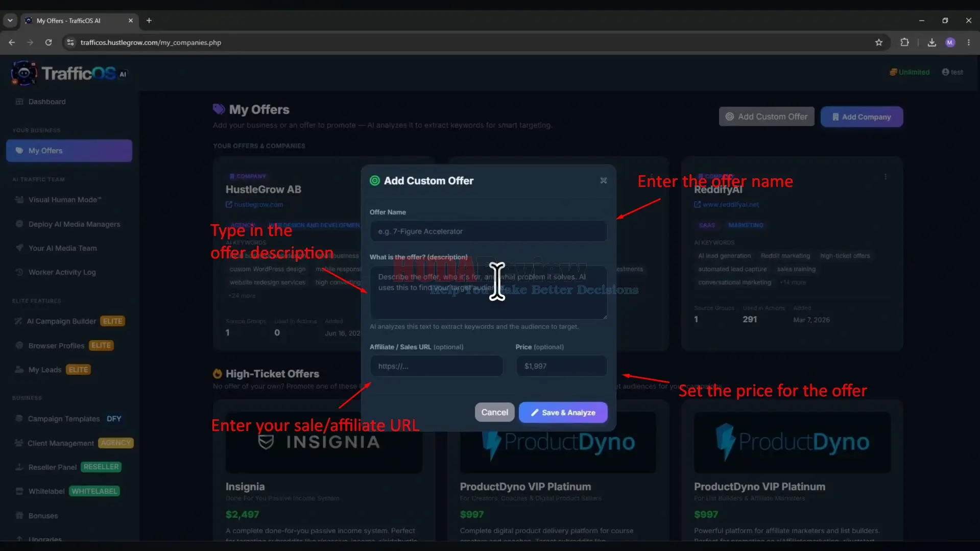
Task: Click the Add Custom Offer button
Action: point(766,116)
